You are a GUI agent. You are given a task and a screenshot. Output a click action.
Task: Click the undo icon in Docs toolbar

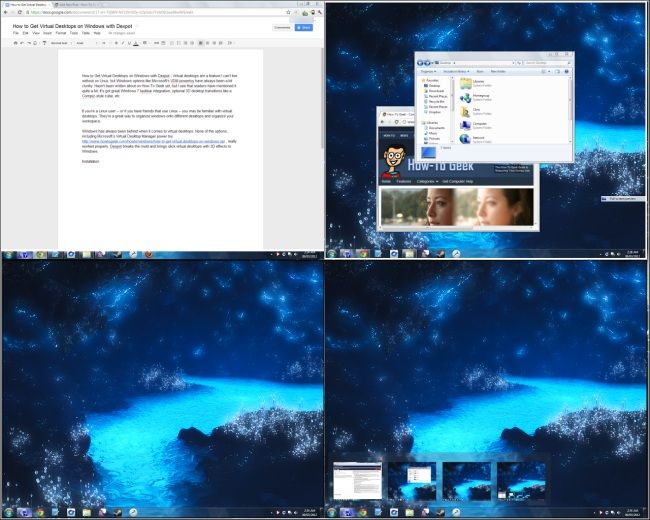click(22, 43)
